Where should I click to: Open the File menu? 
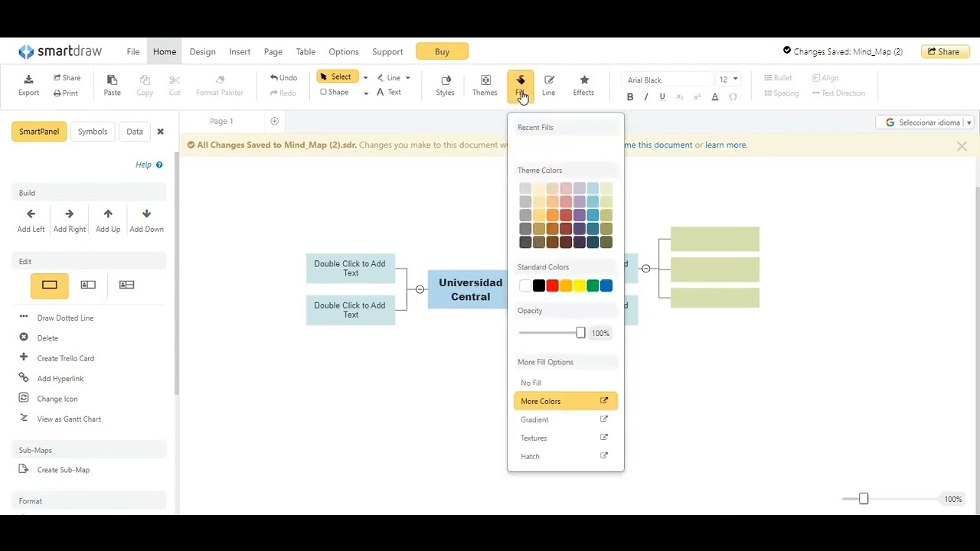133,52
